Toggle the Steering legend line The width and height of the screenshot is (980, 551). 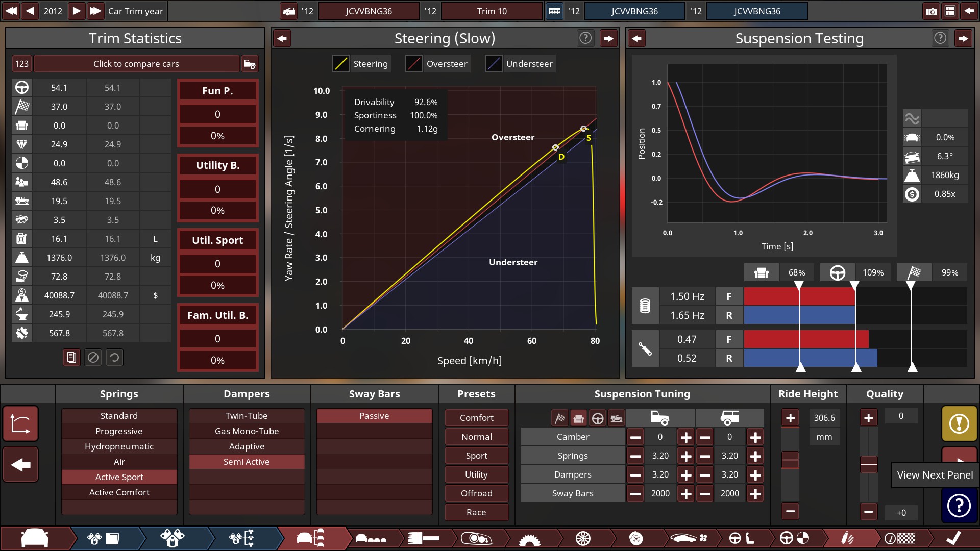341,64
